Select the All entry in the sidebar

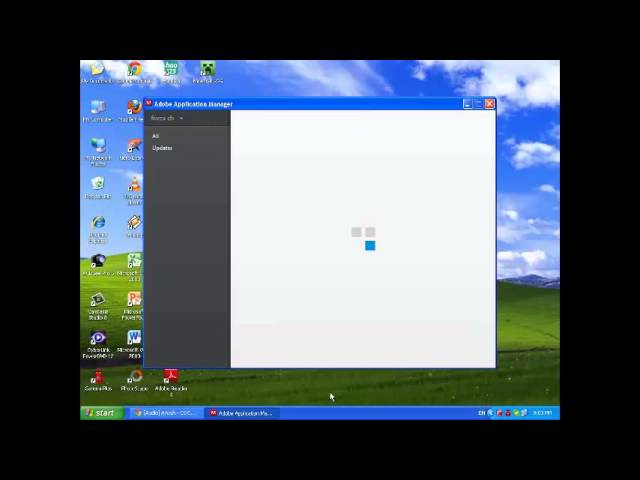point(156,136)
